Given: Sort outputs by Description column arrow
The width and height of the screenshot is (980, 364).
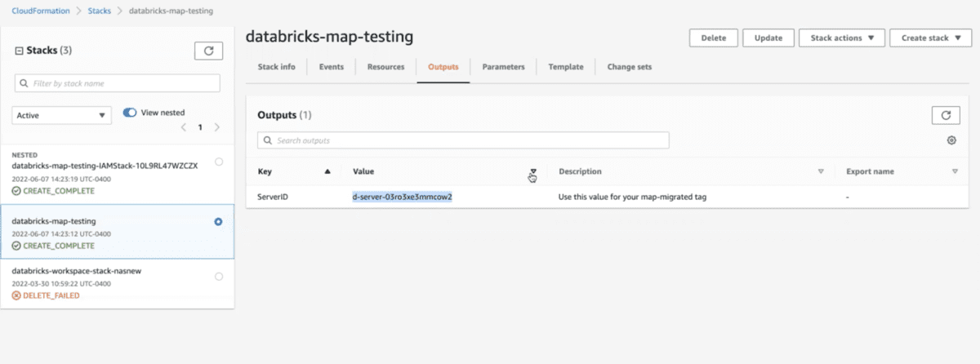Looking at the screenshot, I should pos(821,172).
